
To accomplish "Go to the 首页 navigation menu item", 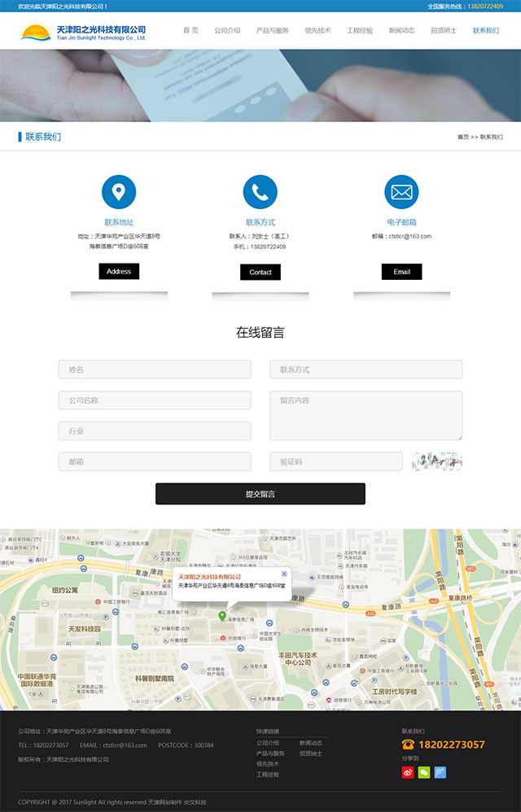I will tap(190, 31).
